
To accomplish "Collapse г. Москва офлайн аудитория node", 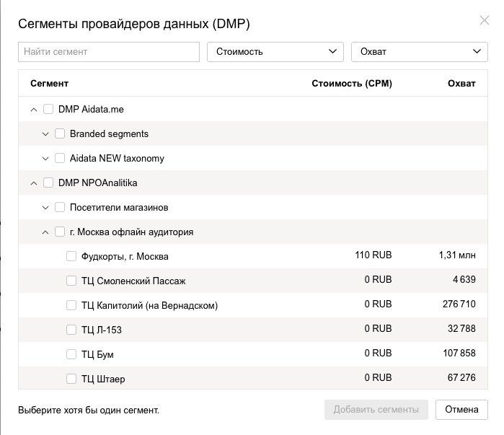I will 45,232.
